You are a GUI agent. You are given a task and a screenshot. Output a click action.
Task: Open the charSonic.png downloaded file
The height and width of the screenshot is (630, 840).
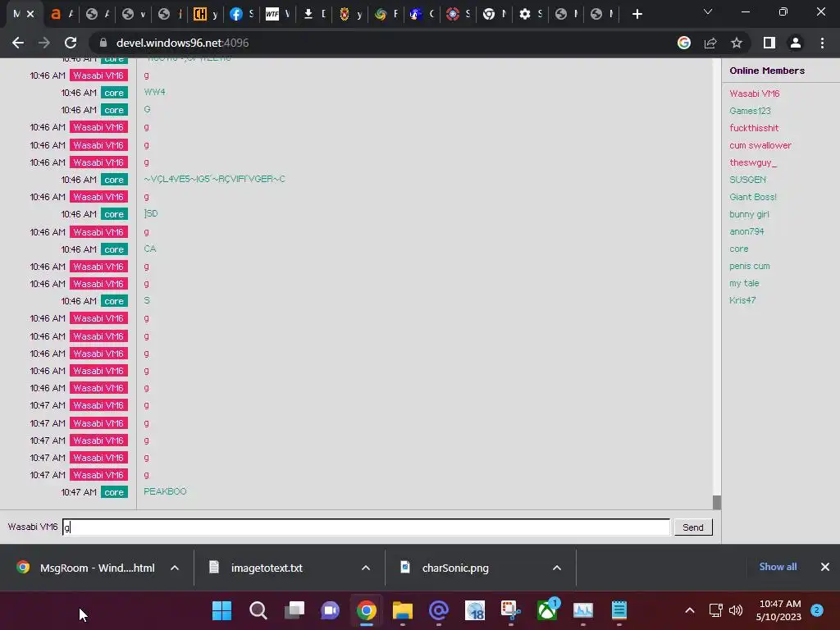coord(445,568)
